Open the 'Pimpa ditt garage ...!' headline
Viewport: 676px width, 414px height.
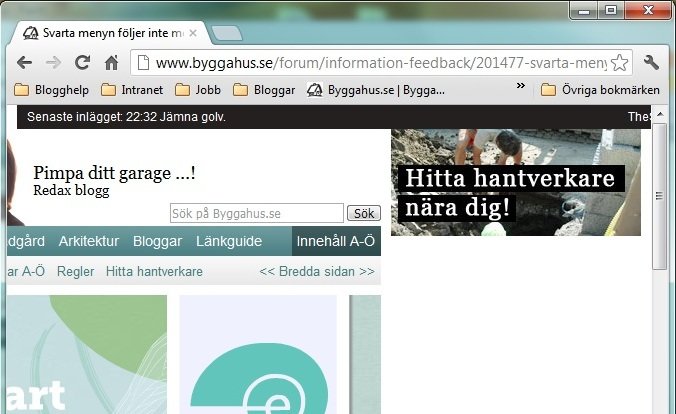(x=114, y=173)
